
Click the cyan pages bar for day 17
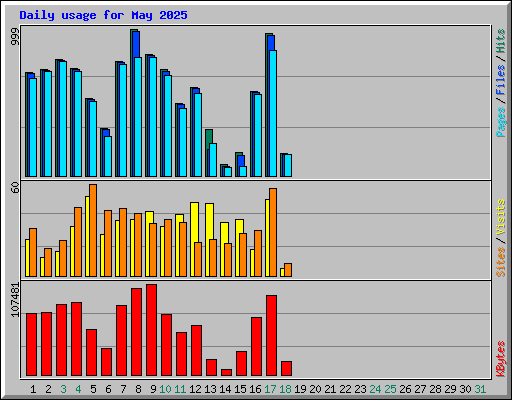click(273, 113)
